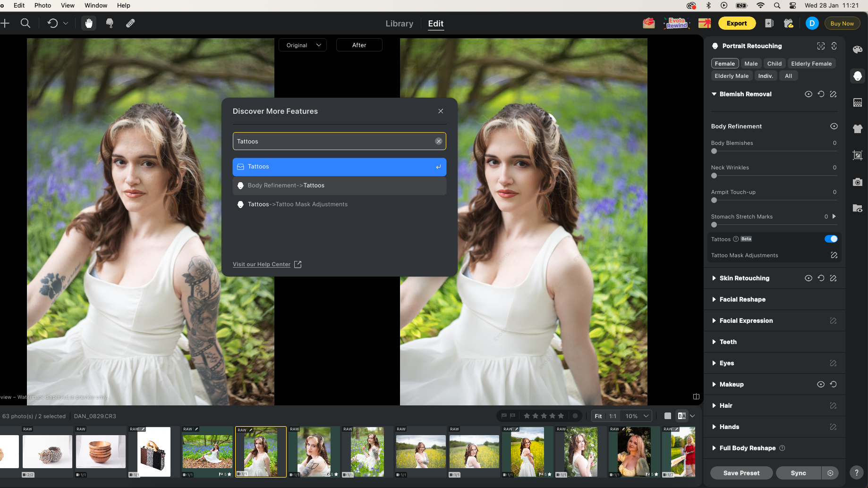Open the Color Adjustments palette panel in sidebar

(x=858, y=49)
